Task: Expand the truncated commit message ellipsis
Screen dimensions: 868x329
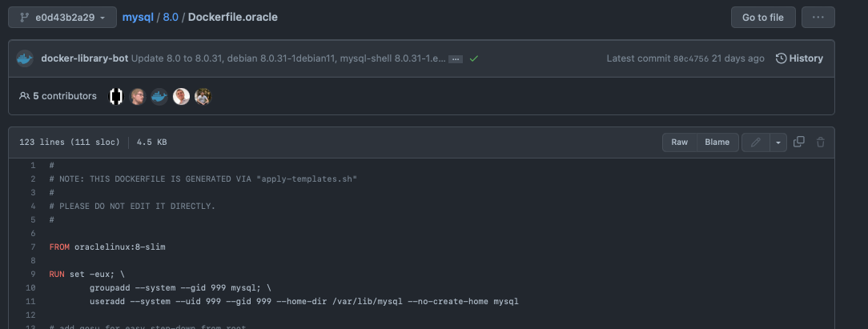Action: coord(455,59)
